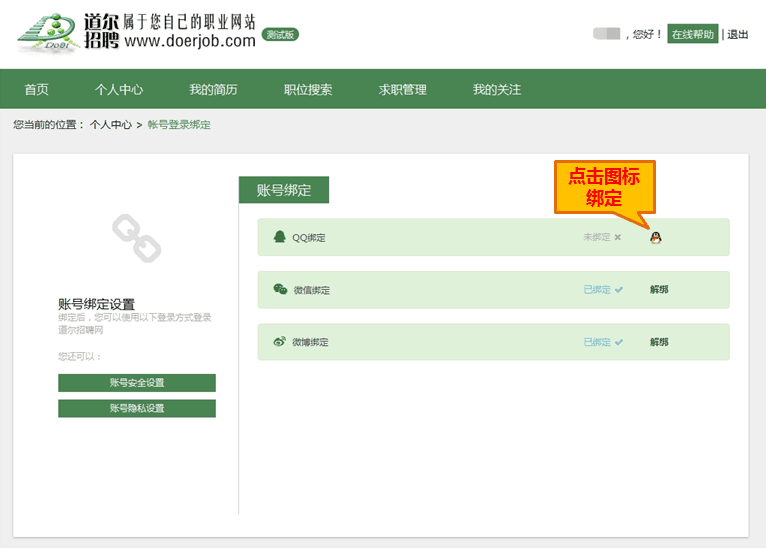Open 在线帮助 in the header

coord(693,34)
